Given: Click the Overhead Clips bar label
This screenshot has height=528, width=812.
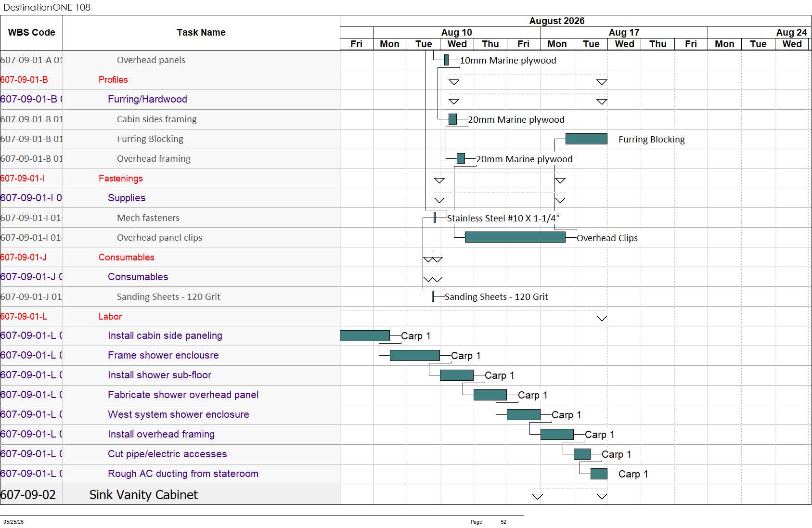Looking at the screenshot, I should click(607, 238).
